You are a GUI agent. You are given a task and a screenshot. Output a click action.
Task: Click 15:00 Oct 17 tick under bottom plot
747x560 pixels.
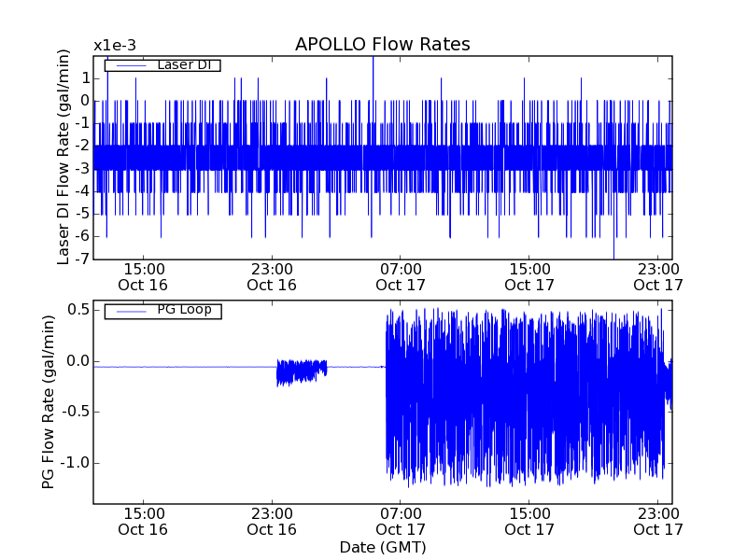[x=529, y=521]
